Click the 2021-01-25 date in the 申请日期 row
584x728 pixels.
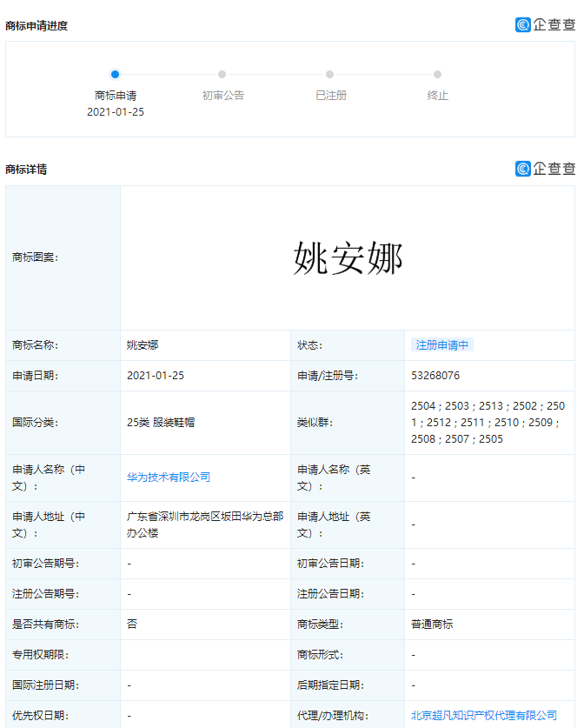click(156, 376)
